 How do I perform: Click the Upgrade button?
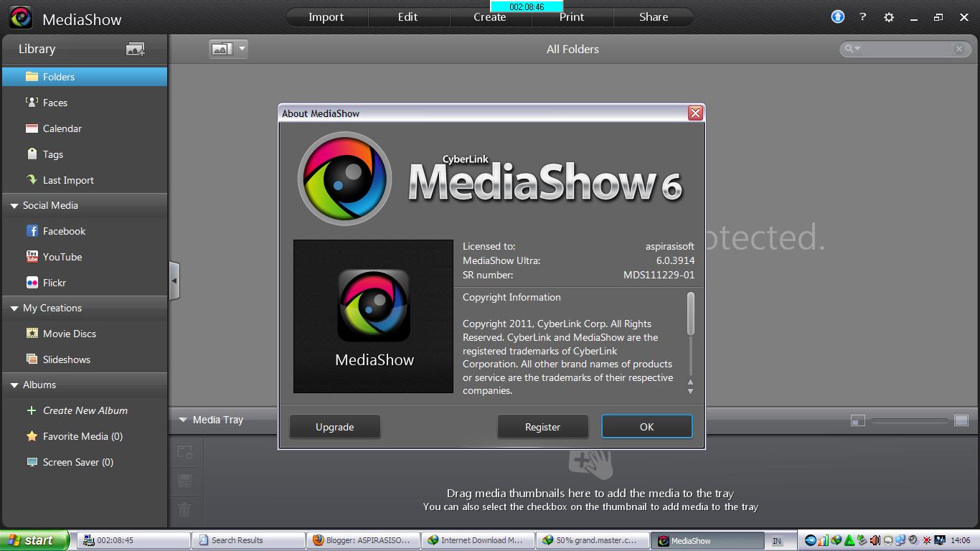point(335,427)
